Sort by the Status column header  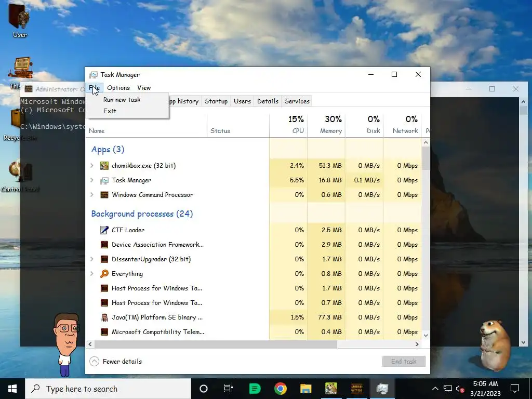(238, 126)
